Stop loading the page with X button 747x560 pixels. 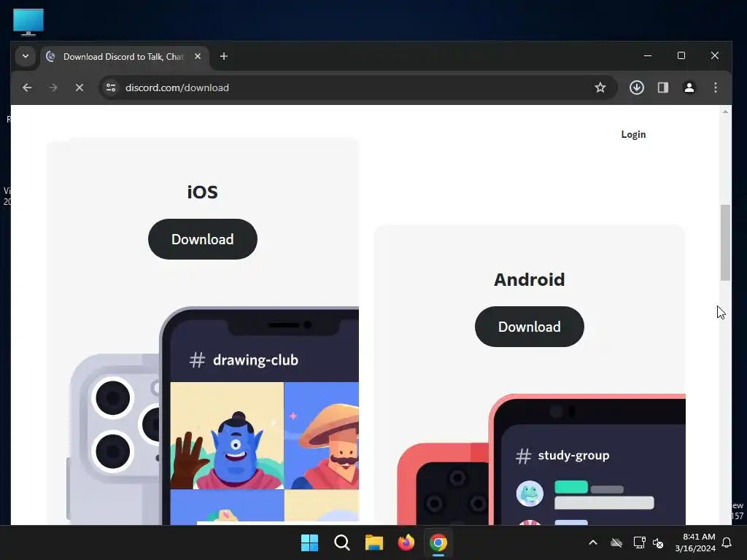click(80, 87)
